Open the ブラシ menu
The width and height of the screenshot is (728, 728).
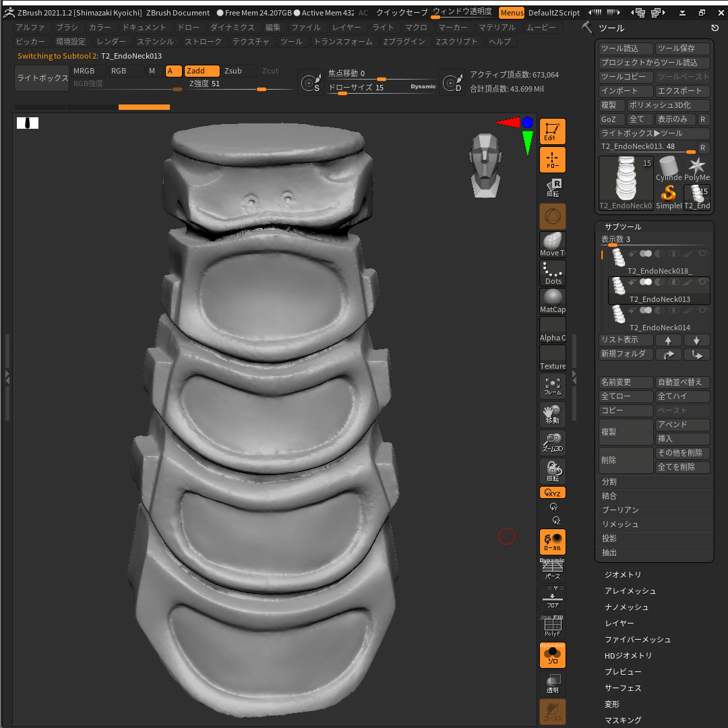[67, 28]
